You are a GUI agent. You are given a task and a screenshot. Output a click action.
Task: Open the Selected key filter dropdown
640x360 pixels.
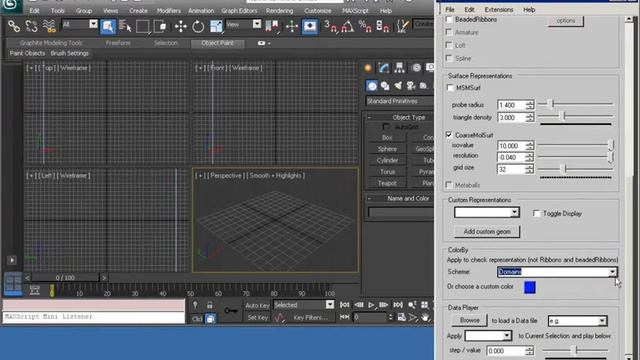coord(304,305)
